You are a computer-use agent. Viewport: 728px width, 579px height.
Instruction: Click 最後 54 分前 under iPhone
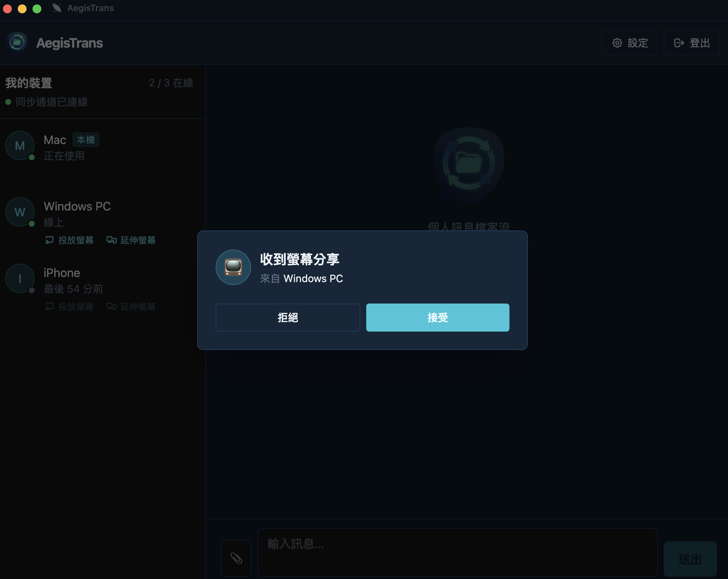coord(73,289)
